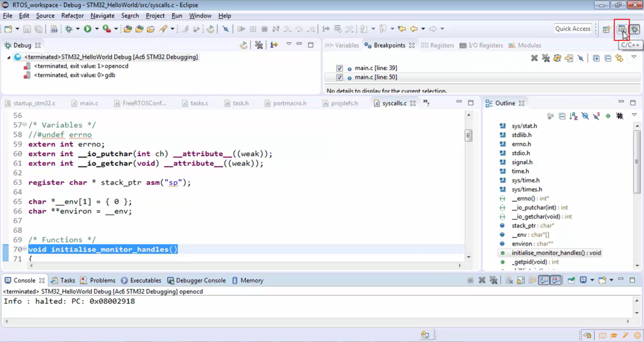Open the Outline view menu triangle
The height and width of the screenshot is (342, 644).
pyautogui.click(x=634, y=115)
